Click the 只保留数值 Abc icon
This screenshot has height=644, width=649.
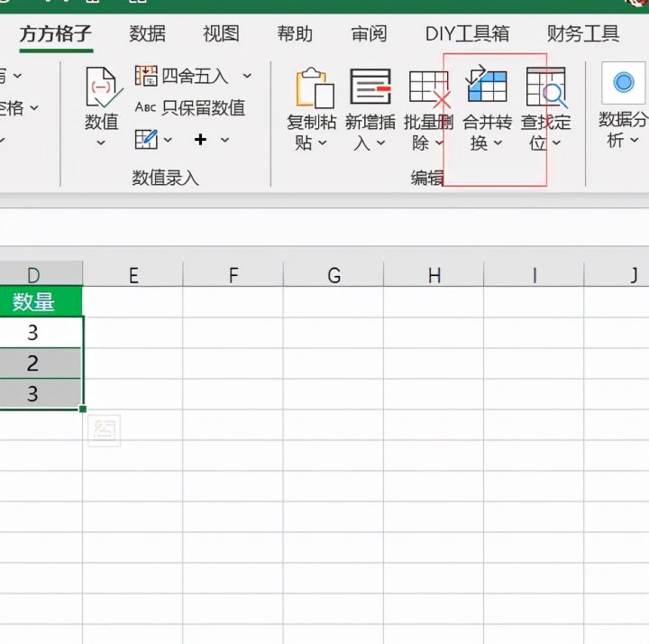click(x=145, y=107)
